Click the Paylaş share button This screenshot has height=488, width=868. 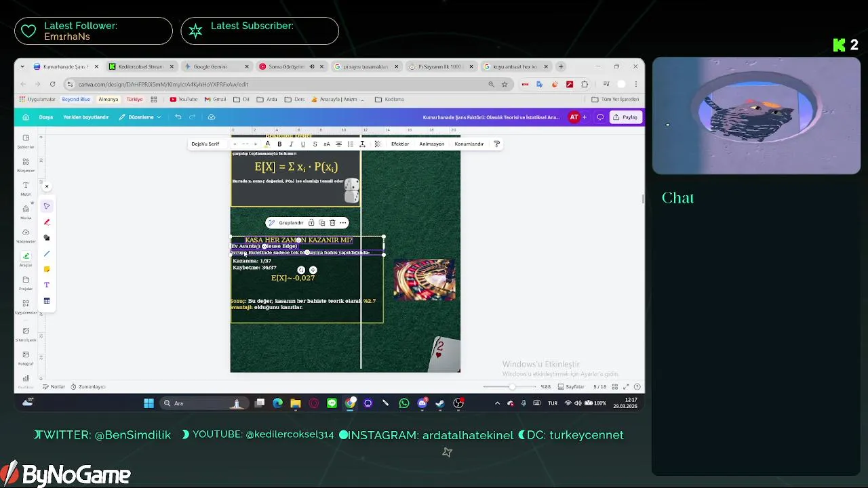[x=625, y=117]
